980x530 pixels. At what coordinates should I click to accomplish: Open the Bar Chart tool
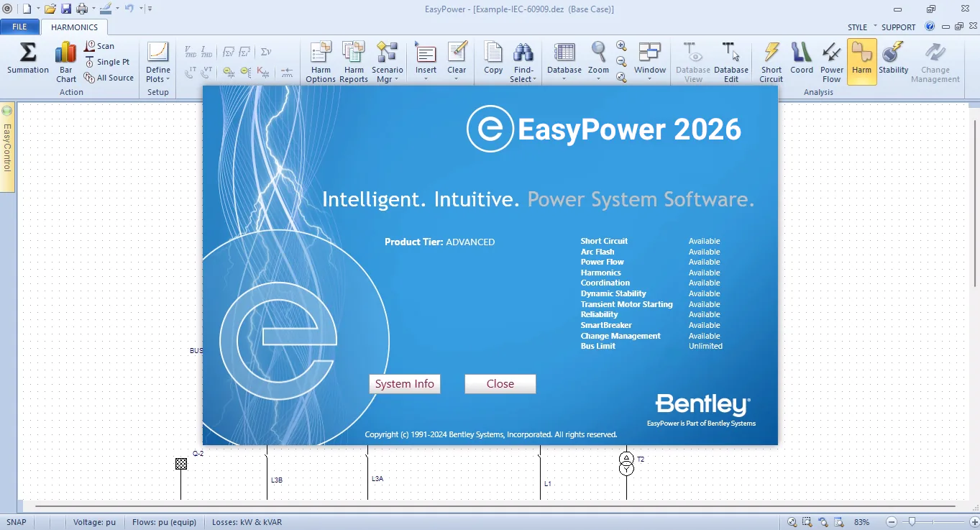coord(66,62)
